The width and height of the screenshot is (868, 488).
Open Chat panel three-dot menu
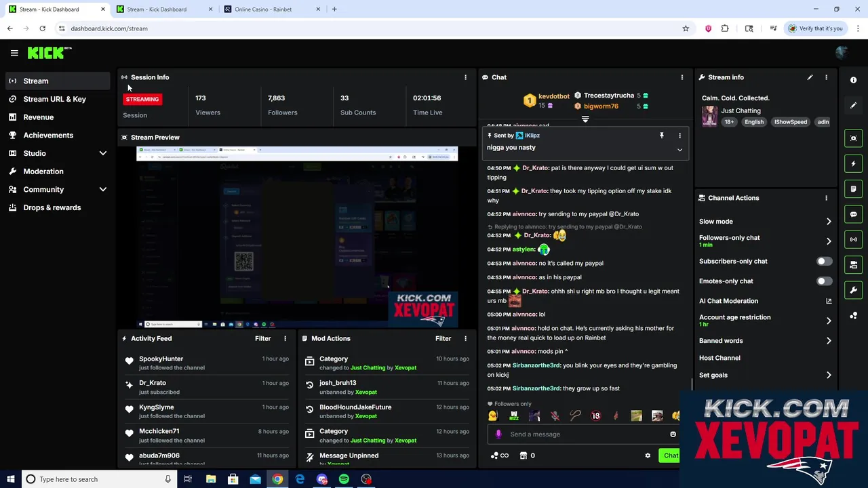pyautogui.click(x=682, y=77)
